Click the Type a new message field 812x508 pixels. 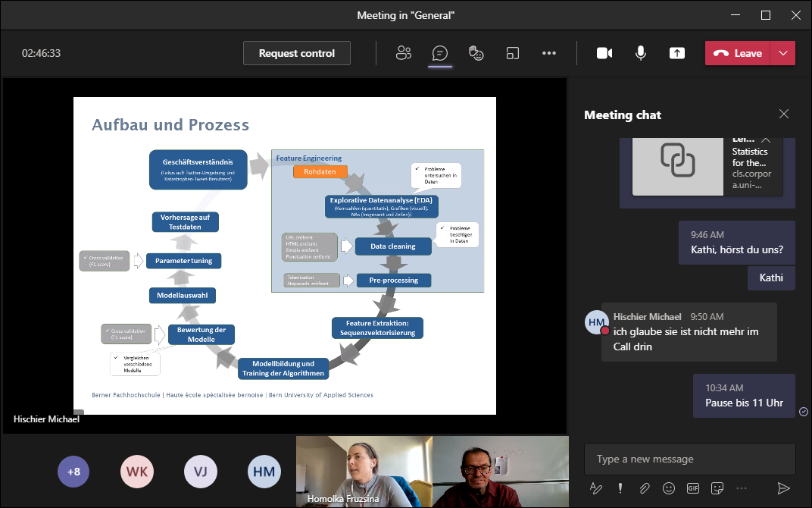point(689,459)
